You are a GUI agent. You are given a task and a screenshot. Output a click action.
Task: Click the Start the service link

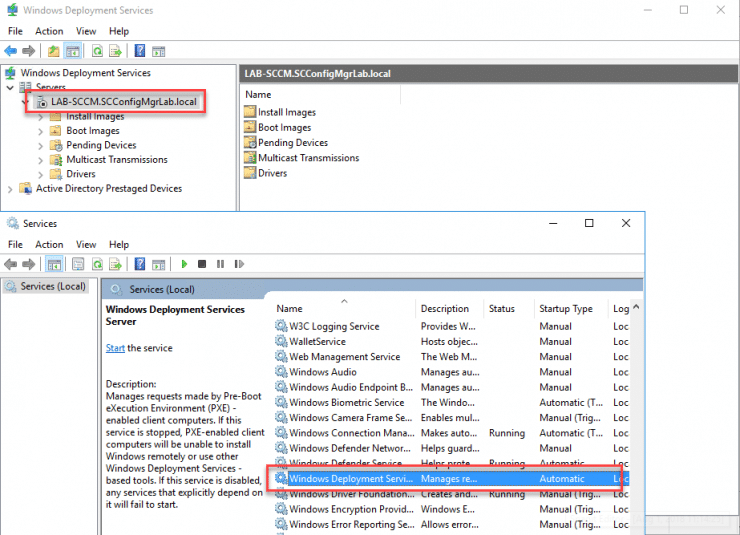tap(115, 348)
